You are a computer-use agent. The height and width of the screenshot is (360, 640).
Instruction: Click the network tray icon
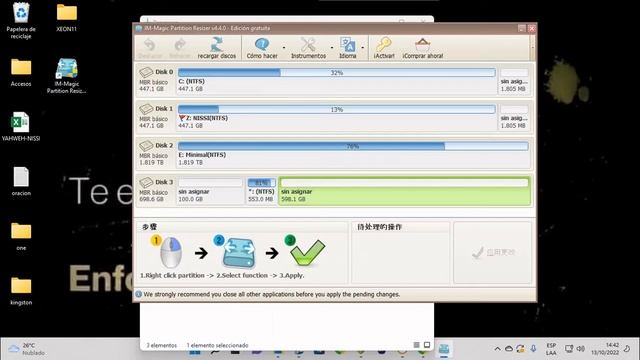pyautogui.click(x=569, y=349)
